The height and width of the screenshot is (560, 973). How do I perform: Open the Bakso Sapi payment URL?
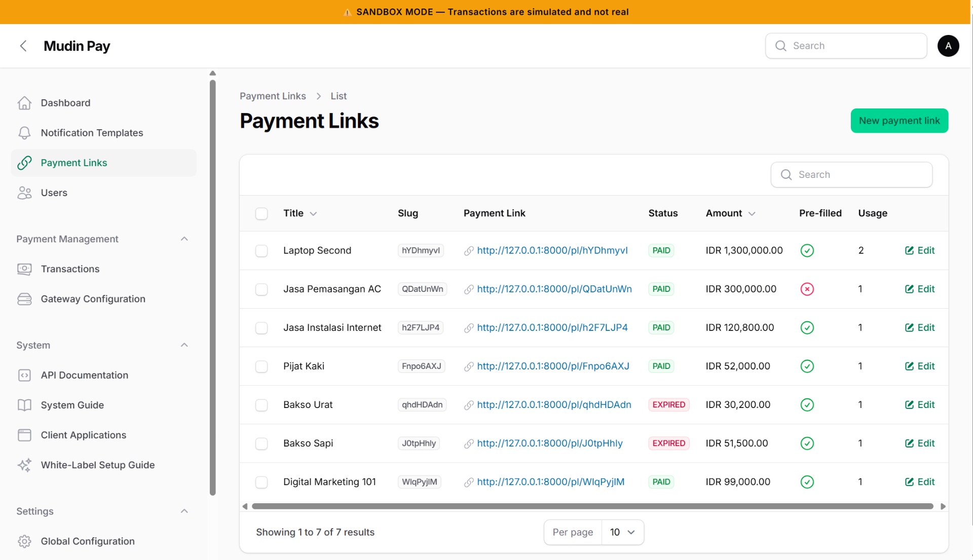(550, 443)
